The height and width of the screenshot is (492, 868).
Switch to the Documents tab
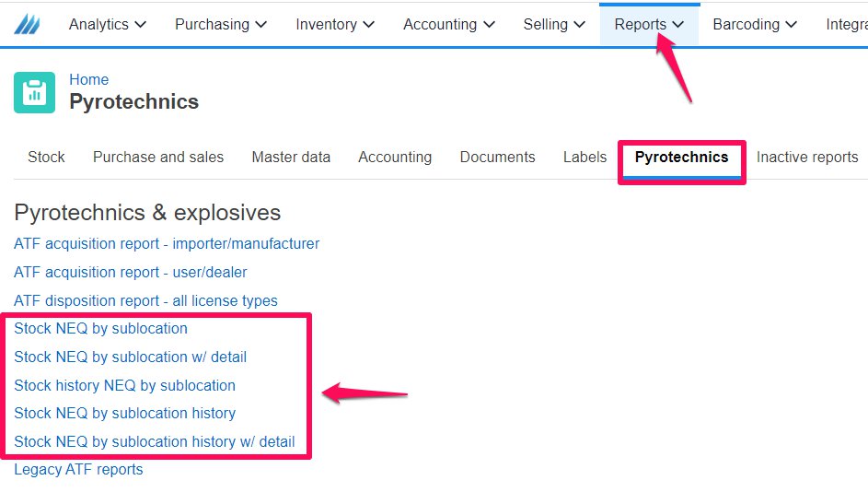(x=498, y=157)
